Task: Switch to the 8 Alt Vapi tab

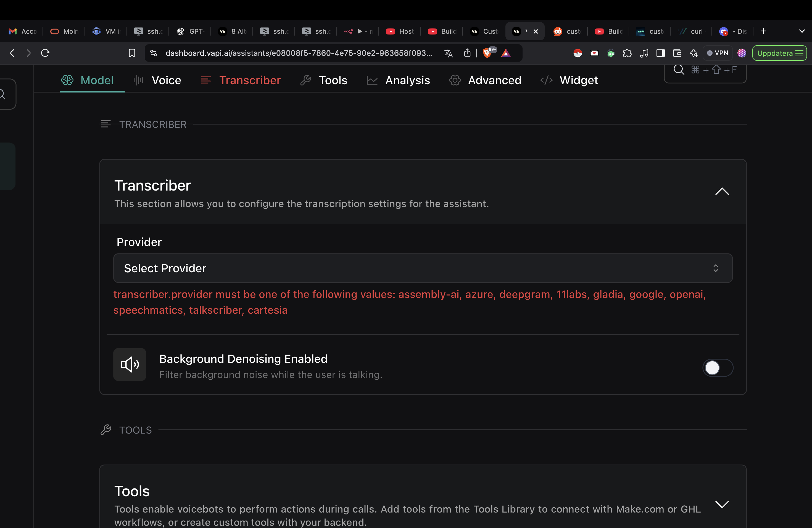Action: click(232, 31)
